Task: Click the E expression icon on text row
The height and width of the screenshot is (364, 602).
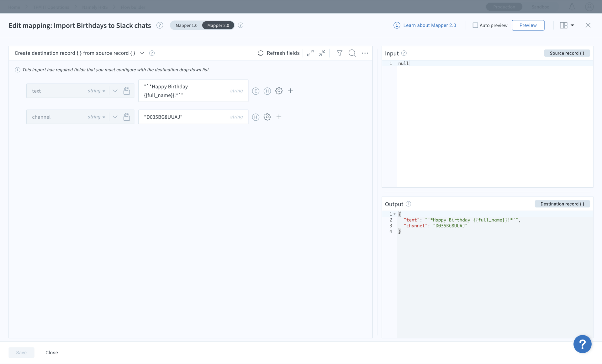Action: (256, 91)
